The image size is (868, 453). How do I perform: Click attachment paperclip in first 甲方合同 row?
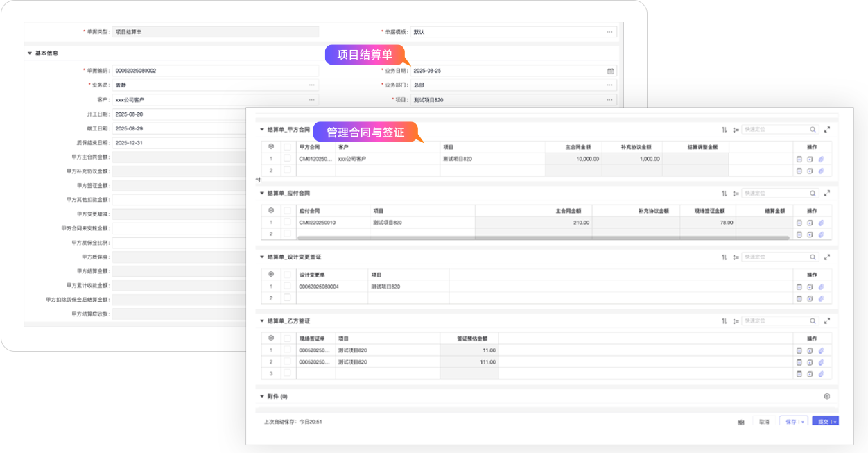(x=821, y=159)
